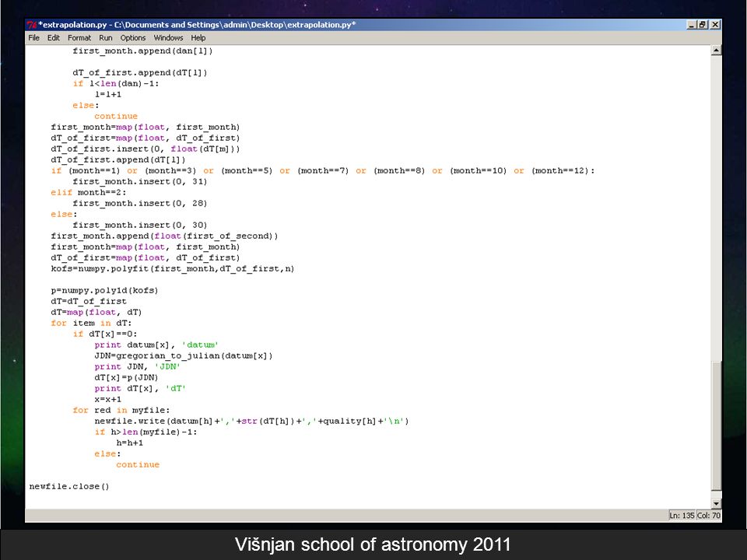
Task: Restore the extrapolation.py window size
Action: 702,24
